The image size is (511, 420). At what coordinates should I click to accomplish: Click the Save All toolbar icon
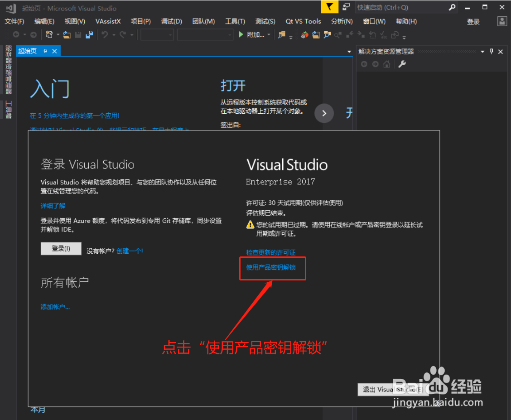tap(89, 34)
